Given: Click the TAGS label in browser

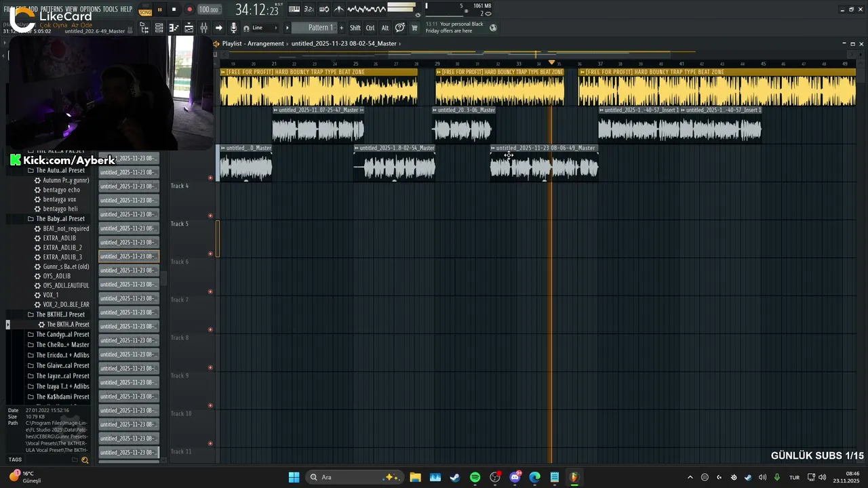Looking at the screenshot, I should pyautogui.click(x=15, y=460).
